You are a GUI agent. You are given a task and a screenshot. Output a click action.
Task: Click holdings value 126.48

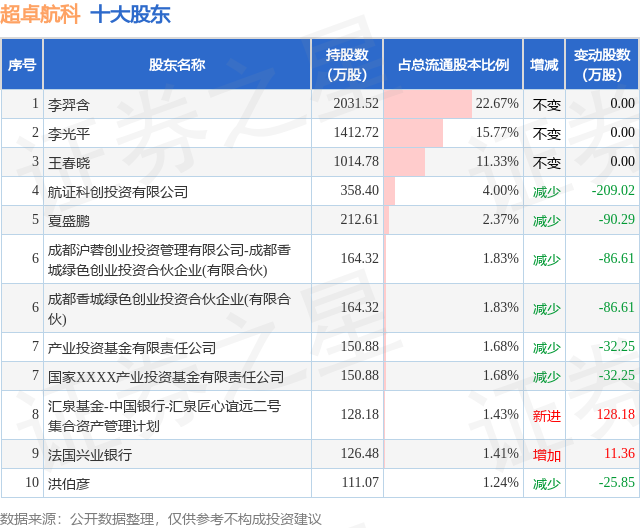pyautogui.click(x=360, y=453)
